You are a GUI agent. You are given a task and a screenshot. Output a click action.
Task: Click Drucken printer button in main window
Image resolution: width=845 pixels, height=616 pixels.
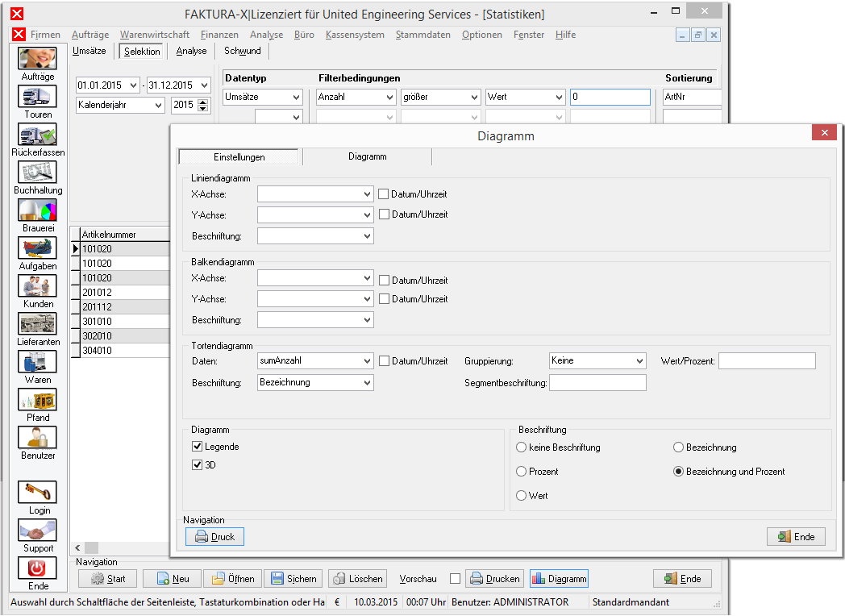click(x=495, y=579)
